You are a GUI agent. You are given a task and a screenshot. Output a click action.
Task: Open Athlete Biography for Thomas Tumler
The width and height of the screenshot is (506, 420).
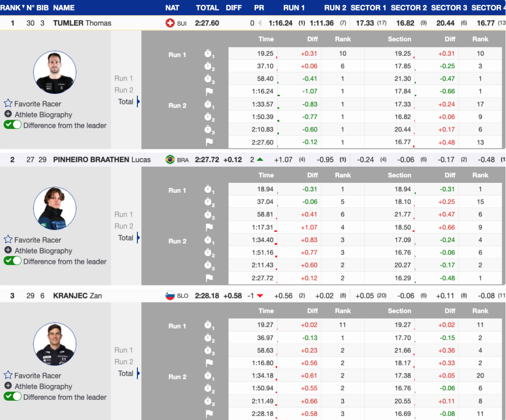coord(43,115)
